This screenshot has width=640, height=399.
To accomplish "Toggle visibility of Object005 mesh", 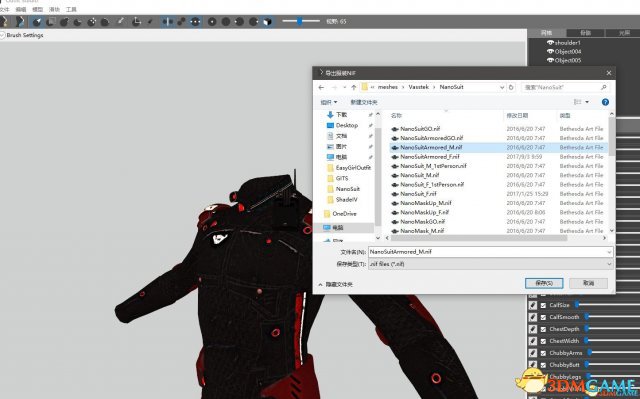I will tap(550, 60).
